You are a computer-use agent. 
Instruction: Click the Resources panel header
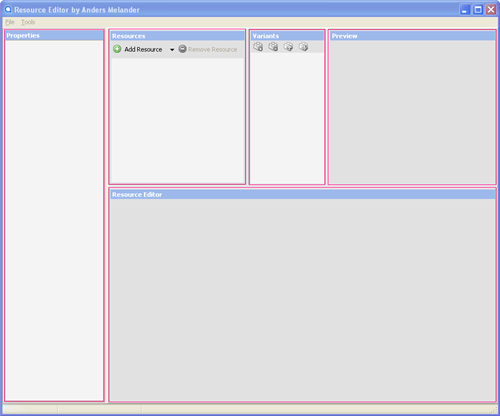pyautogui.click(x=177, y=36)
